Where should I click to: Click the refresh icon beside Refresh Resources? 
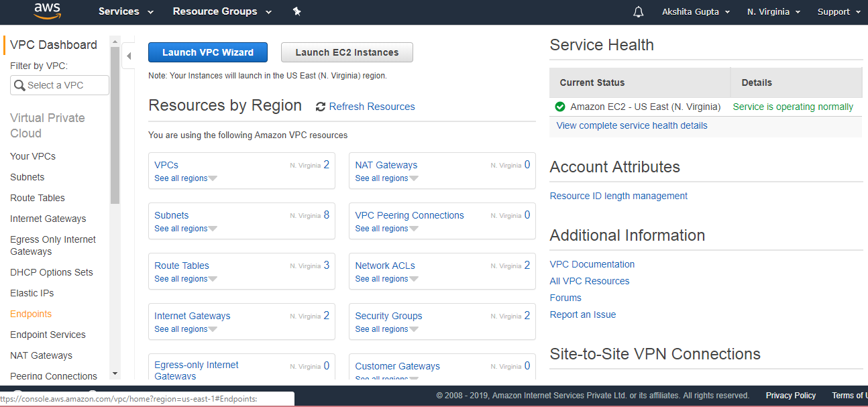tap(321, 107)
